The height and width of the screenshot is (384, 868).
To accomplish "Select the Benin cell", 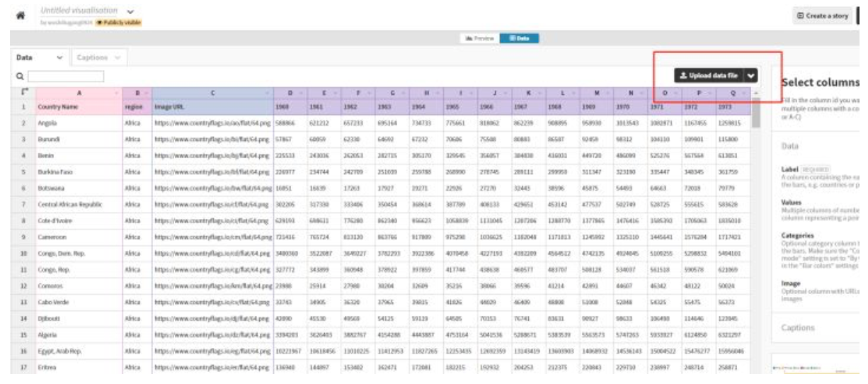I will (x=79, y=157).
